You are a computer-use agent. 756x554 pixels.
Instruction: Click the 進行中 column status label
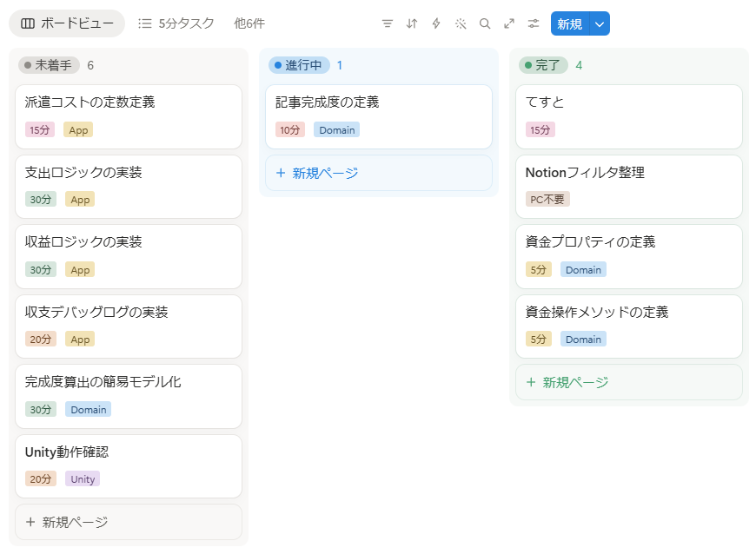pyautogui.click(x=299, y=65)
